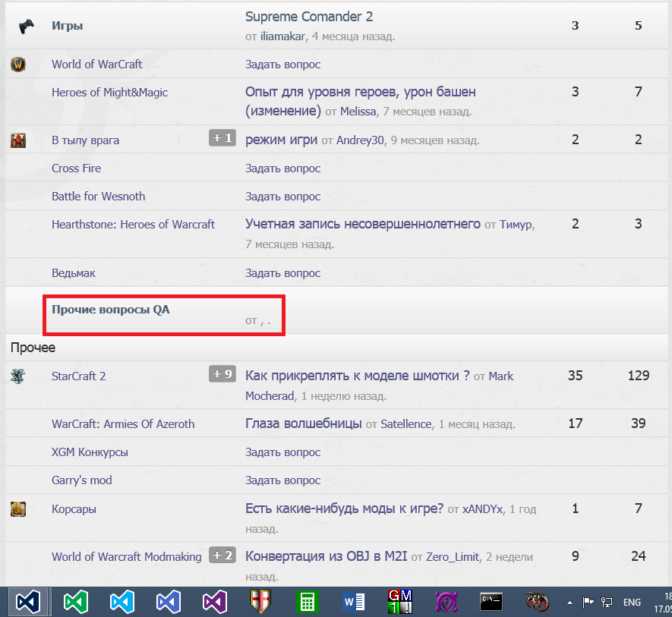Expand the +1 badge for В тылу врага
This screenshot has width=672, height=617.
click(x=222, y=137)
